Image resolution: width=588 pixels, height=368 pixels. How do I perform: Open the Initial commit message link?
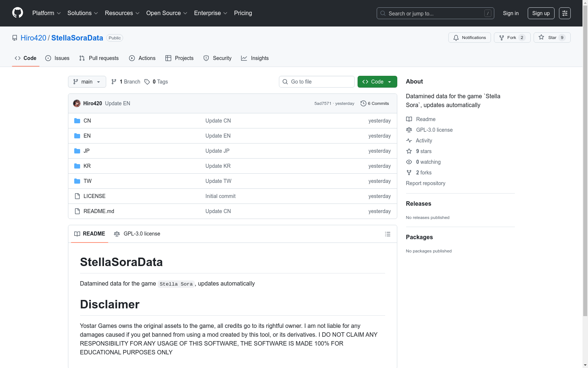pos(220,196)
